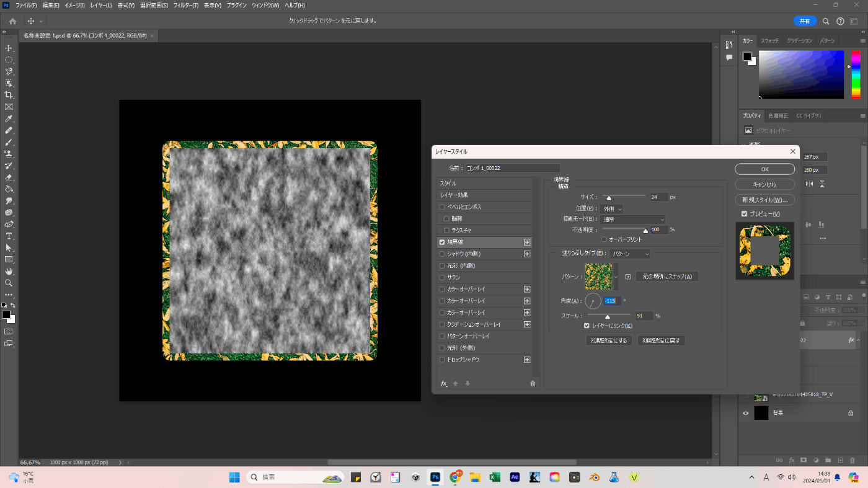Select the Crop tool in toolbar

pos(9,95)
